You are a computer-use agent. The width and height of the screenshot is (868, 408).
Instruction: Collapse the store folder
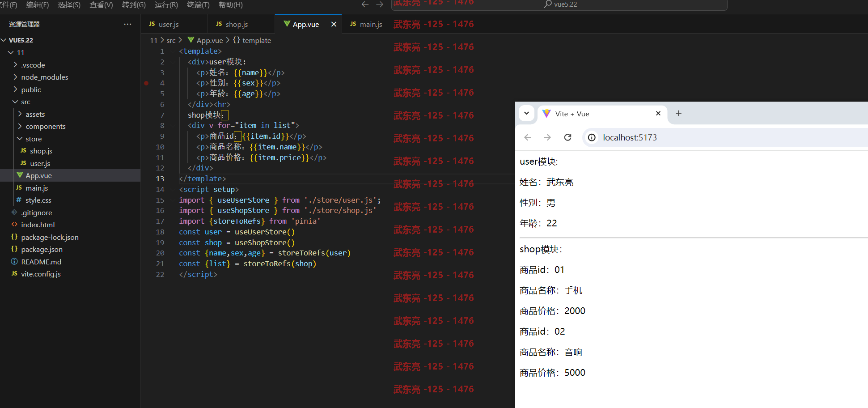tap(70, 139)
